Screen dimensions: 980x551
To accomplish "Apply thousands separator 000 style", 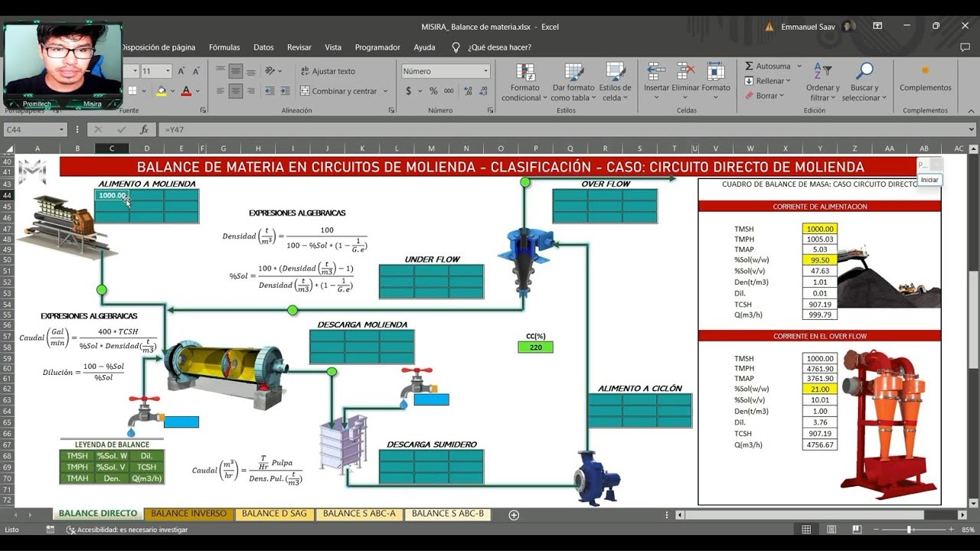I will (449, 91).
